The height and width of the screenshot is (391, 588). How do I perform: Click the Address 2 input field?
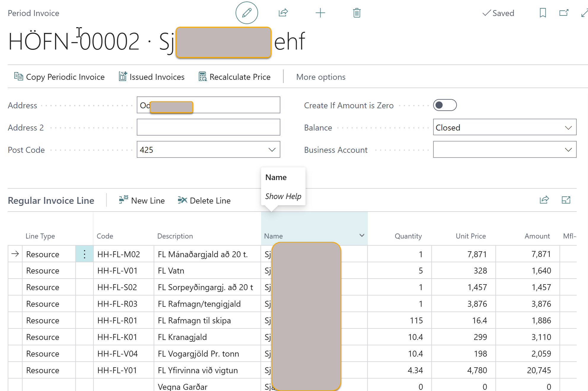pyautogui.click(x=208, y=127)
